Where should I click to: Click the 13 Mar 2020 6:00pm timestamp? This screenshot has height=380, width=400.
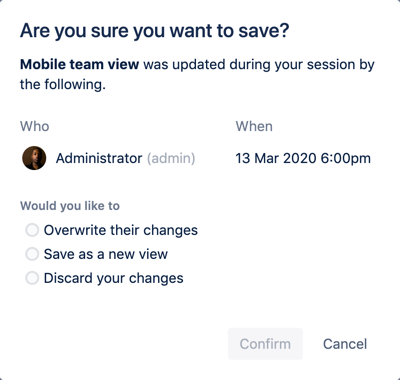click(x=303, y=158)
